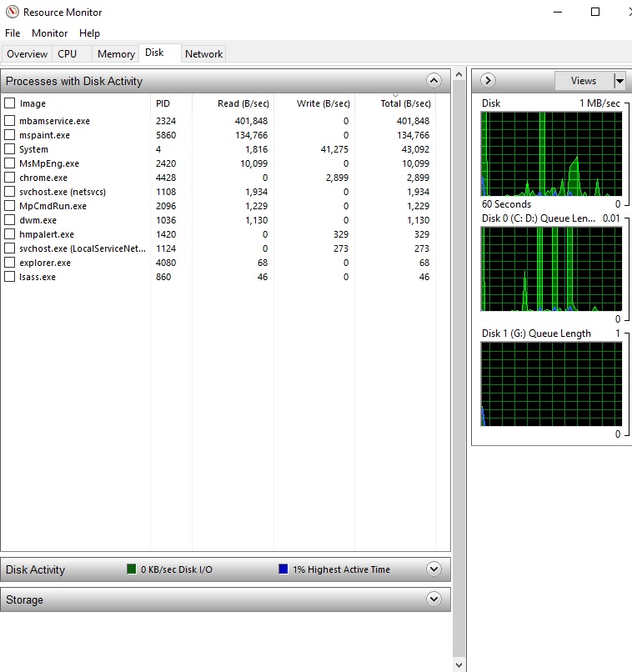The height and width of the screenshot is (672, 632).
Task: Check the explorer.exe process checkbox
Action: point(9,263)
